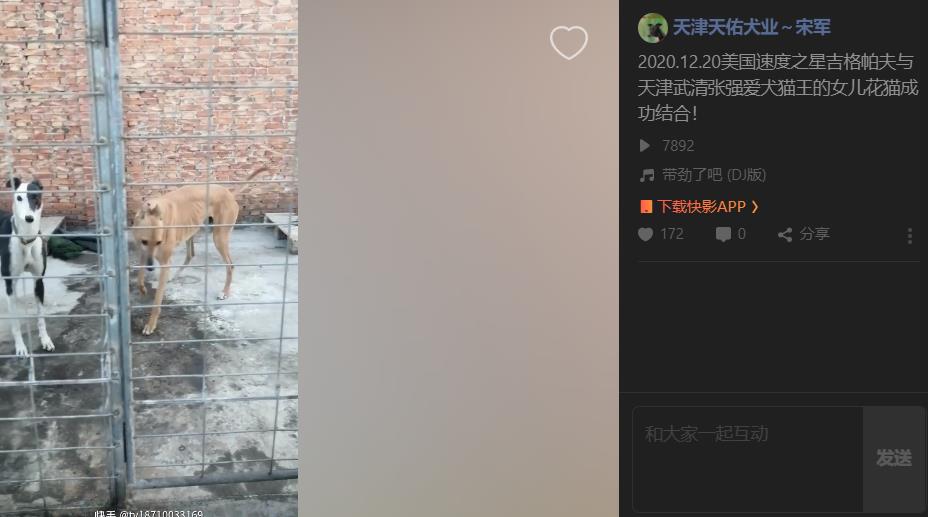This screenshot has height=517, width=928.
Task: Click the share arrow icon
Action: [x=785, y=235]
